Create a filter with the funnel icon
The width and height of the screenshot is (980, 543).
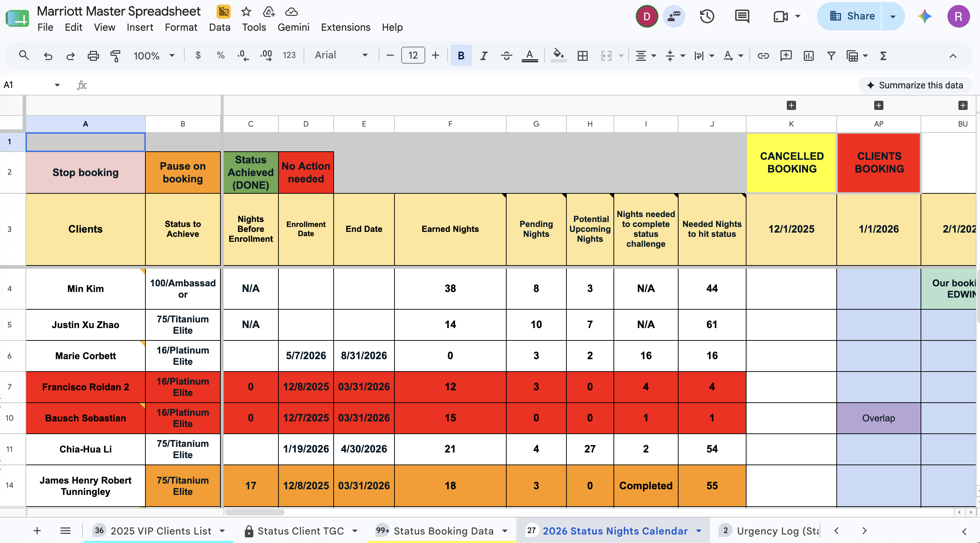tap(831, 56)
